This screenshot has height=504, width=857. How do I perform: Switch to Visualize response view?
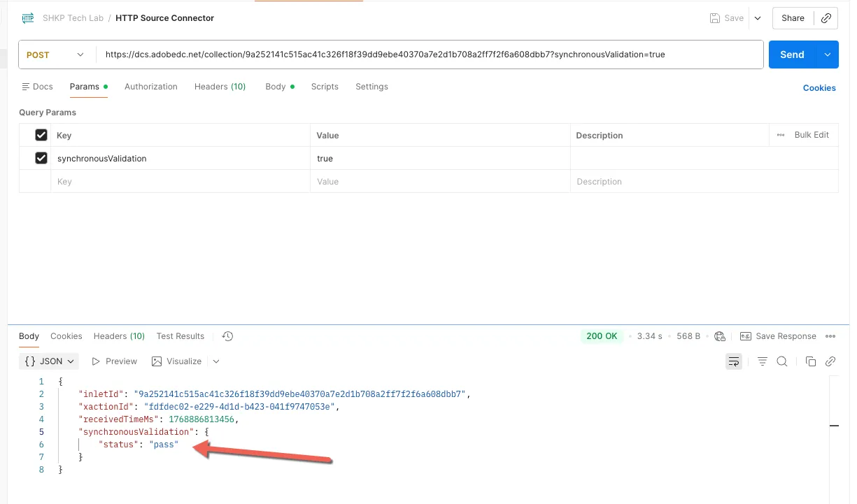tap(176, 361)
